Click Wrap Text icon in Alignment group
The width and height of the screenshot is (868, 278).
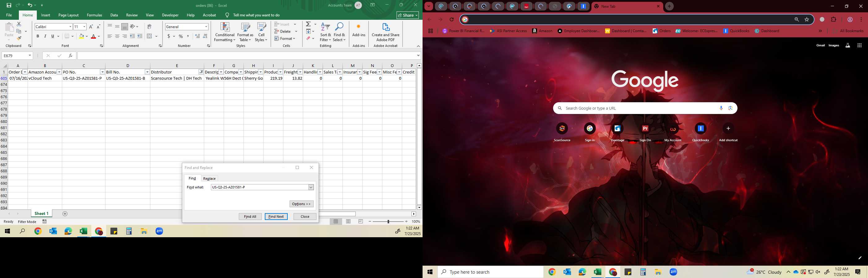149,27
